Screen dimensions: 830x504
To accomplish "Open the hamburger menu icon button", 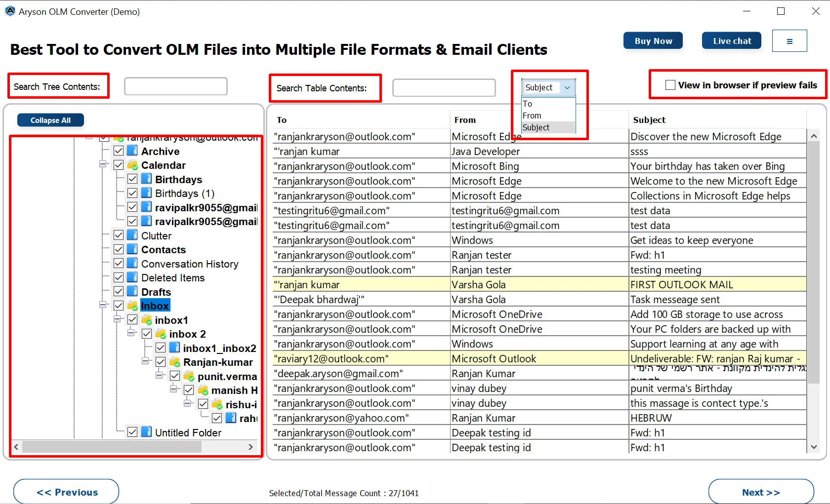I will [789, 41].
